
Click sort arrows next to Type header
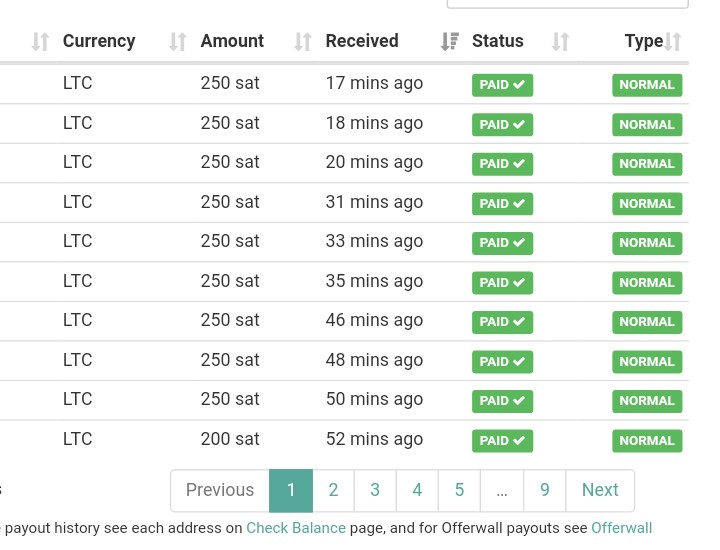tap(673, 41)
